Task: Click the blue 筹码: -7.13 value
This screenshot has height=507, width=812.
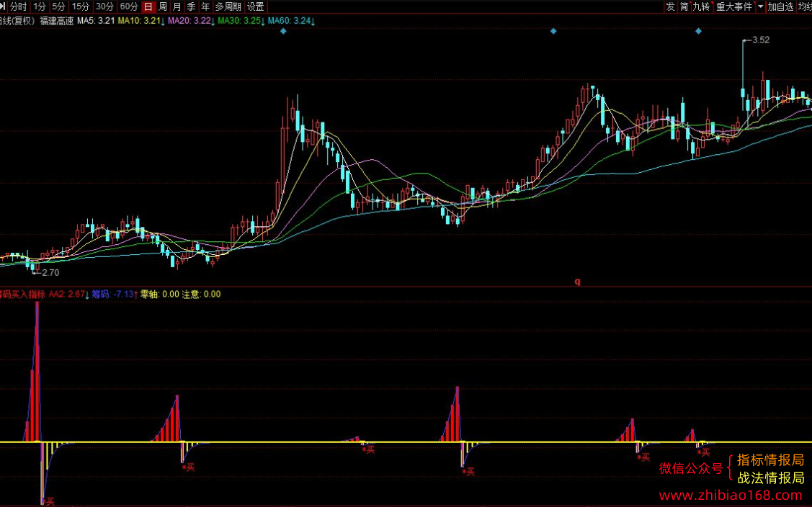Action: pos(113,294)
